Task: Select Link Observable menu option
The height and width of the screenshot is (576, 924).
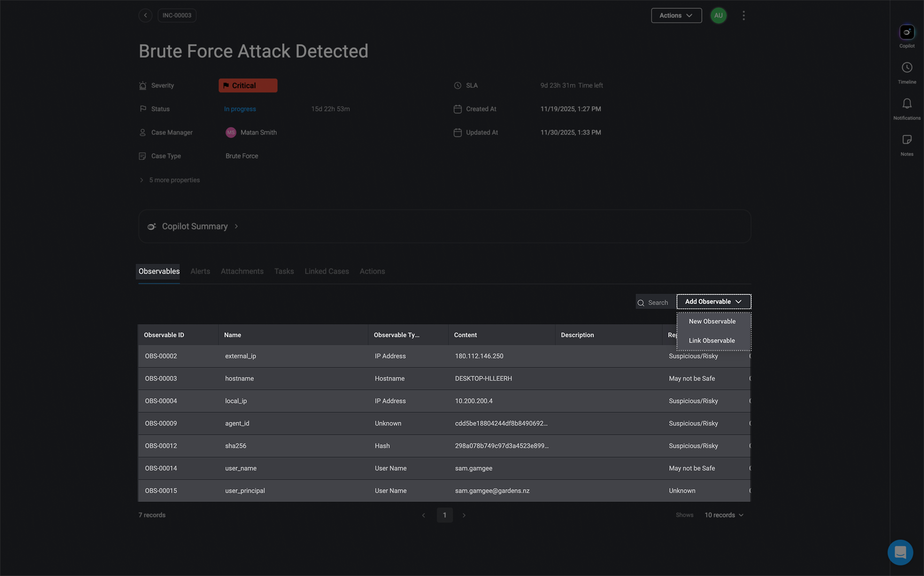Action: [x=711, y=341]
